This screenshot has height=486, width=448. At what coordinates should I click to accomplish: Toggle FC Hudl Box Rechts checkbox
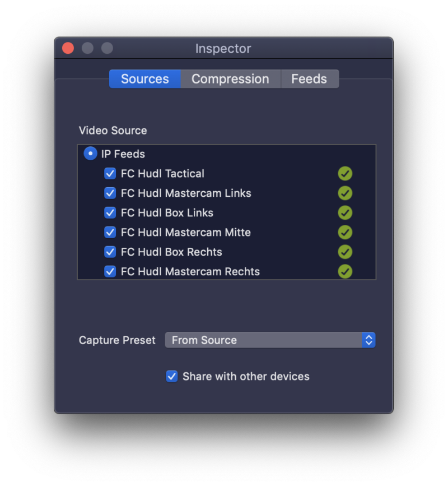coord(110,252)
